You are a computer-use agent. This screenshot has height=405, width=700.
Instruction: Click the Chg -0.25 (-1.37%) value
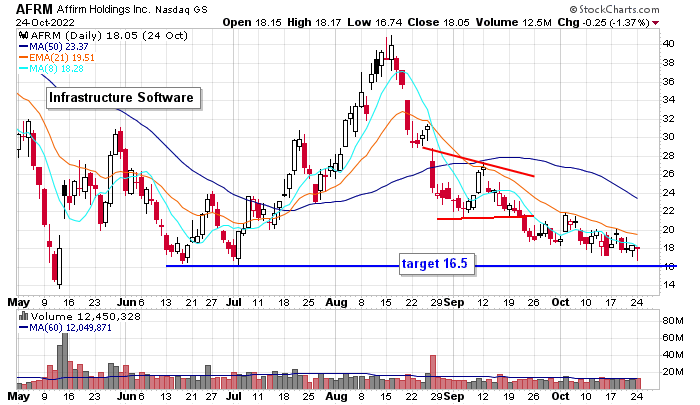click(603, 22)
